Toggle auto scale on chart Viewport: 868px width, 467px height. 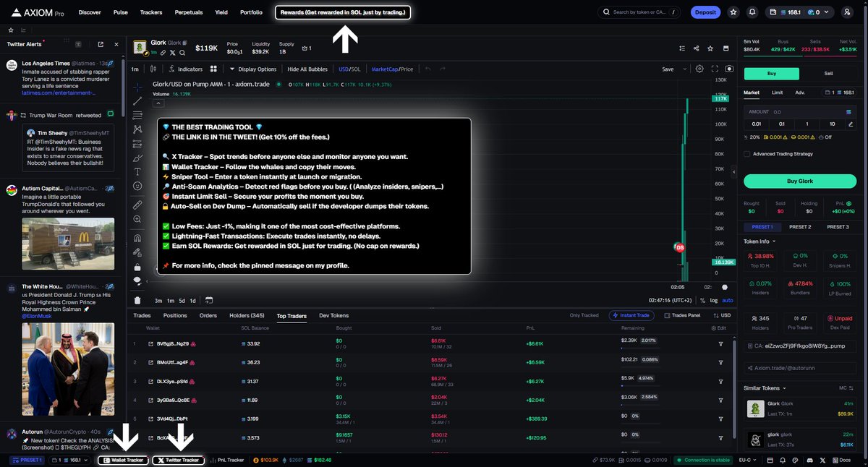point(728,300)
